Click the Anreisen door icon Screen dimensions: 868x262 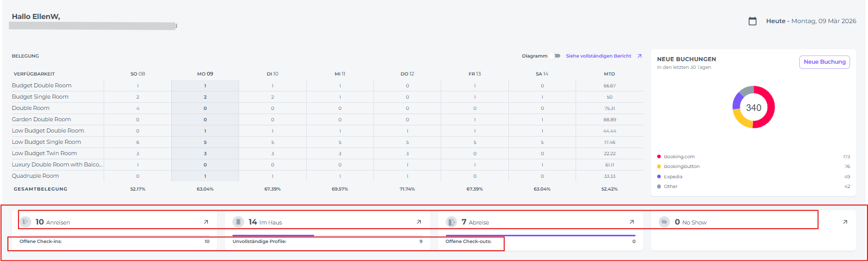[x=26, y=222]
